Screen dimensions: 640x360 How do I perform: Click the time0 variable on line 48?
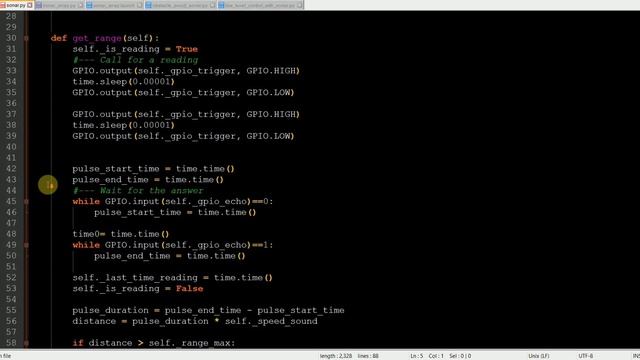click(86, 234)
